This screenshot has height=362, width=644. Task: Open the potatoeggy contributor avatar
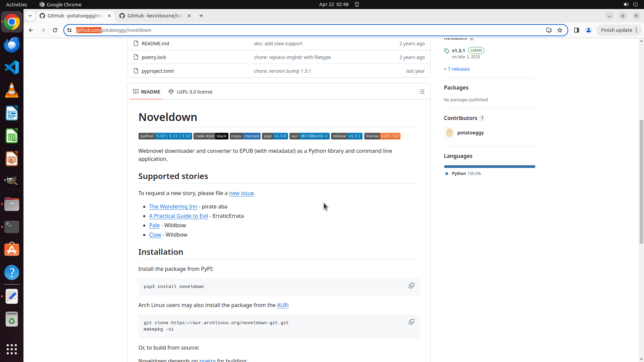click(x=449, y=133)
